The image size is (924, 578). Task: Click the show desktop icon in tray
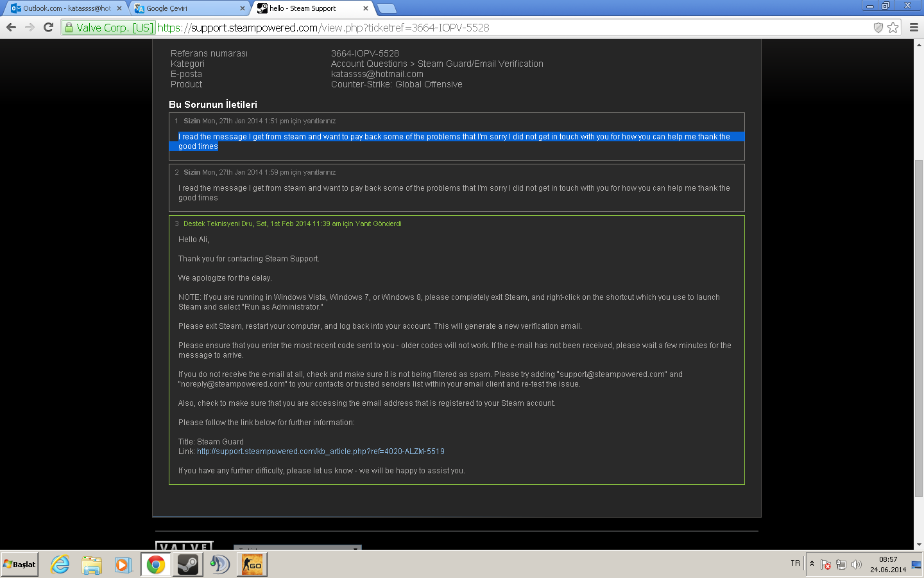point(916,565)
